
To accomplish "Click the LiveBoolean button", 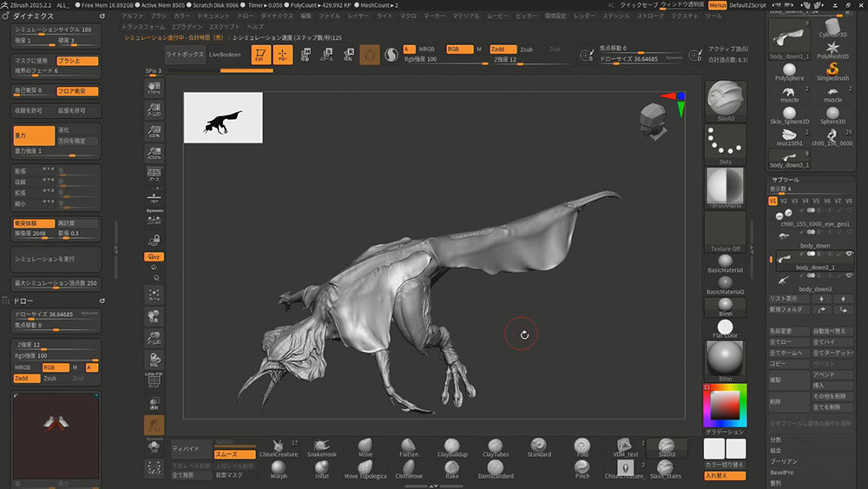I will [x=225, y=55].
